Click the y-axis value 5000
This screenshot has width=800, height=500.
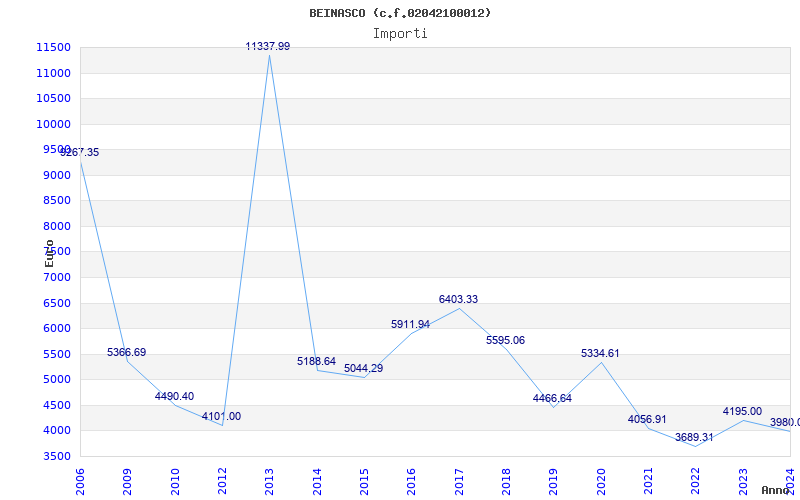click(56, 380)
